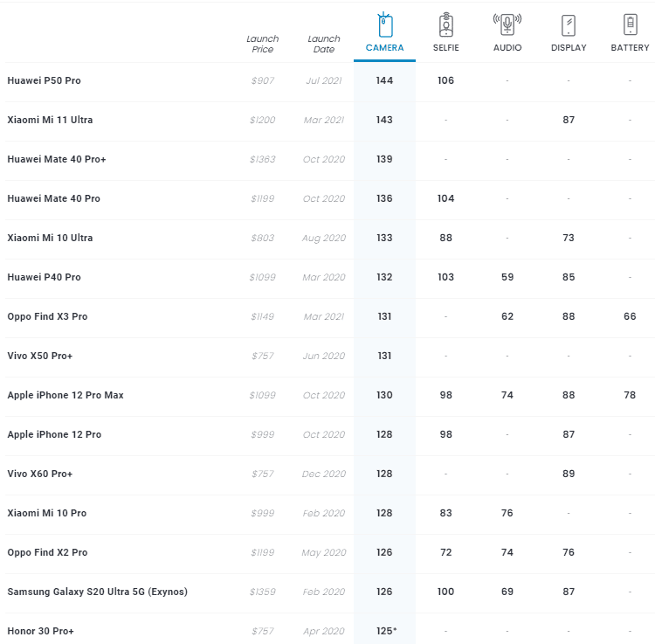Open the Huawei P50 Pro entry
Viewport: 655px width, 644px height.
coord(44,80)
